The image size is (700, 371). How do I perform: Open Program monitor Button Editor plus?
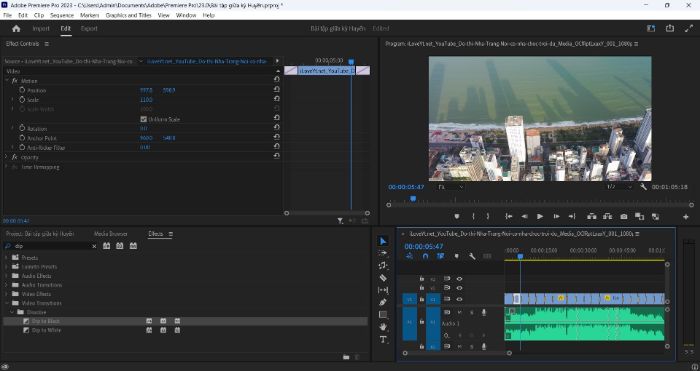point(686,217)
